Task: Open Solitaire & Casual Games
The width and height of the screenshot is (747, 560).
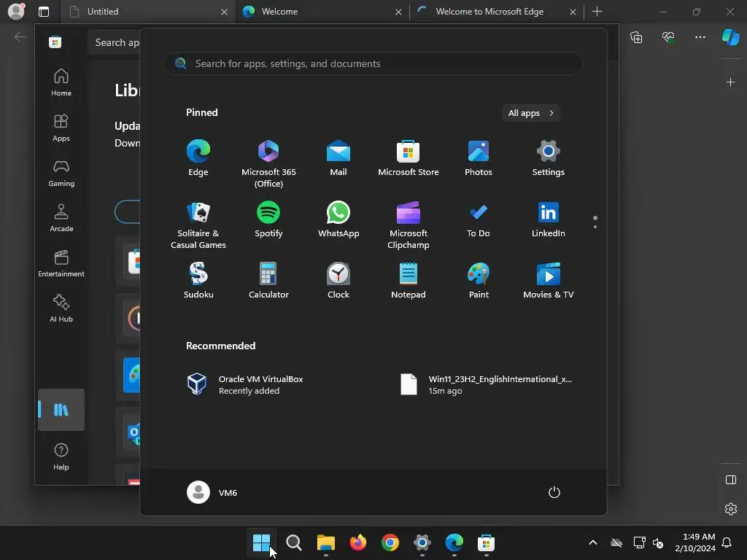Action: click(198, 225)
